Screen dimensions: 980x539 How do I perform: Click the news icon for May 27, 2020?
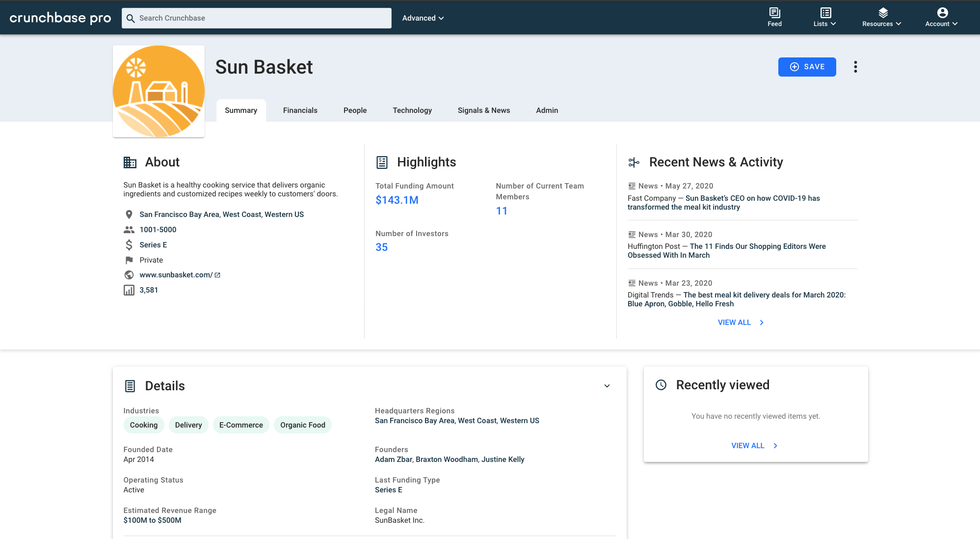click(632, 186)
